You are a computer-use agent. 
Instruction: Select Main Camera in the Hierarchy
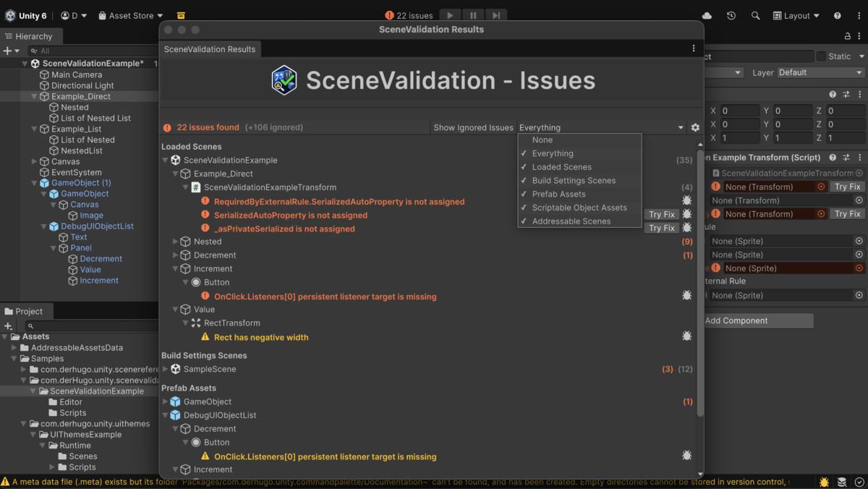pyautogui.click(x=77, y=75)
